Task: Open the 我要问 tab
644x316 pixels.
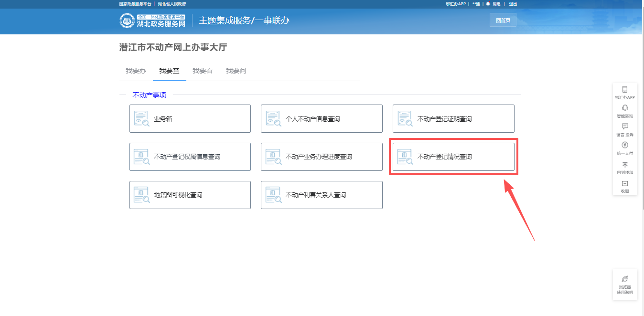Action: click(236, 71)
